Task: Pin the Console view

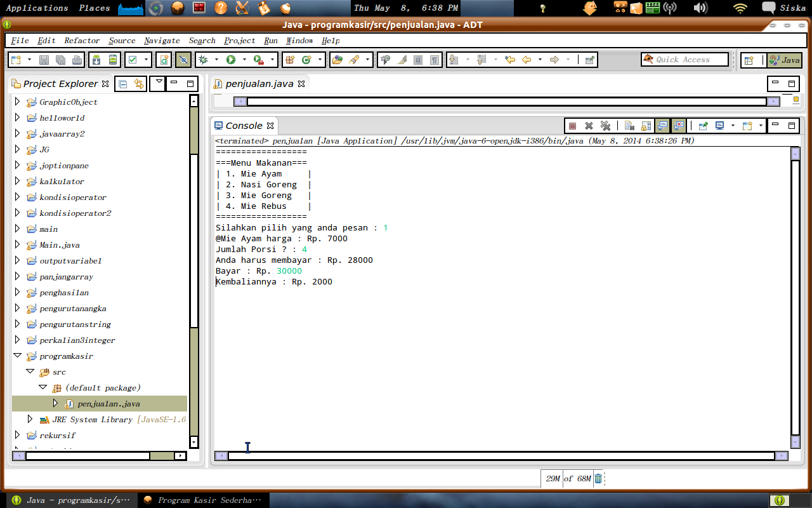Action: (x=703, y=125)
